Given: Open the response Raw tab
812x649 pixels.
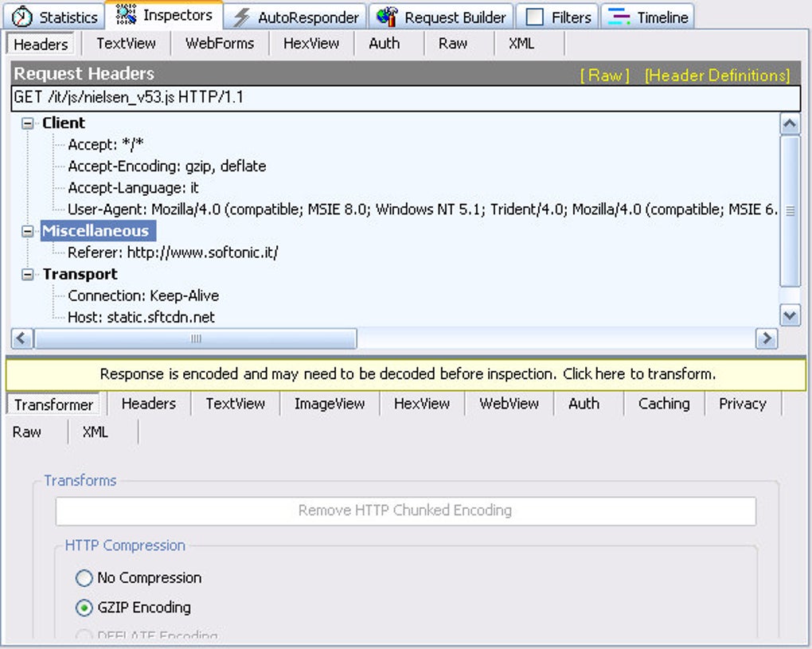Looking at the screenshot, I should (27, 432).
